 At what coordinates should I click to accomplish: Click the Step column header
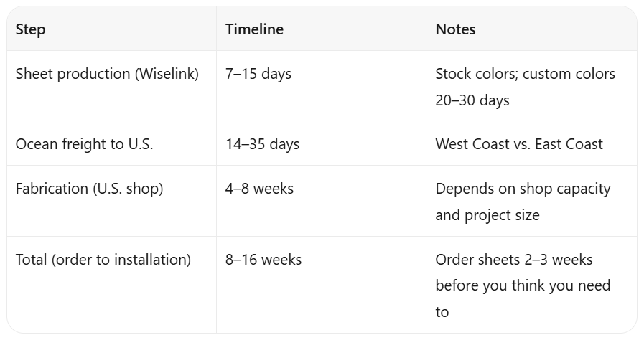point(112,29)
